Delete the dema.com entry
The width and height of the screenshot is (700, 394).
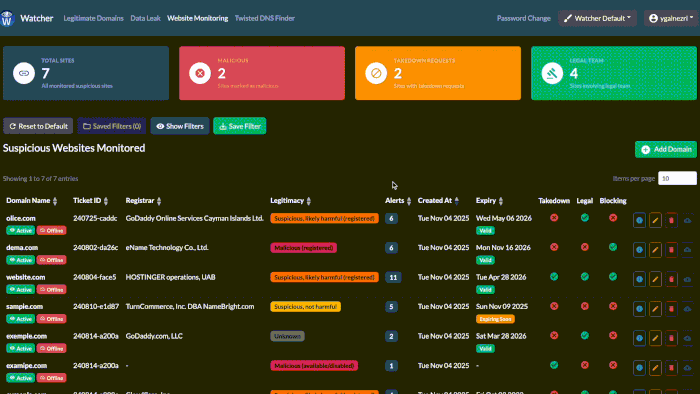pyautogui.click(x=671, y=249)
